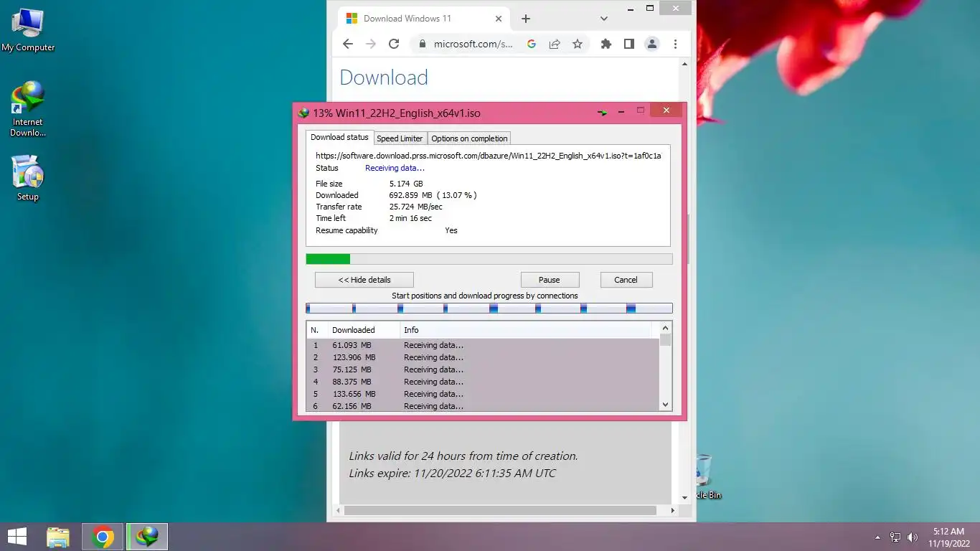
Task: Click the Chrome address bar URL
Action: tap(473, 44)
